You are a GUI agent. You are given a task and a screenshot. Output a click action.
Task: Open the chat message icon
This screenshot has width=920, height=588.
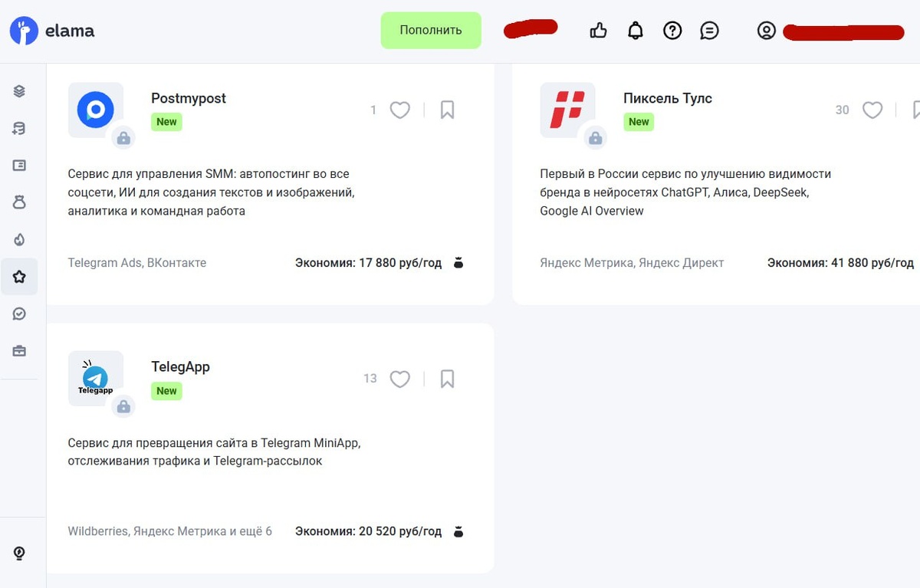pos(710,31)
